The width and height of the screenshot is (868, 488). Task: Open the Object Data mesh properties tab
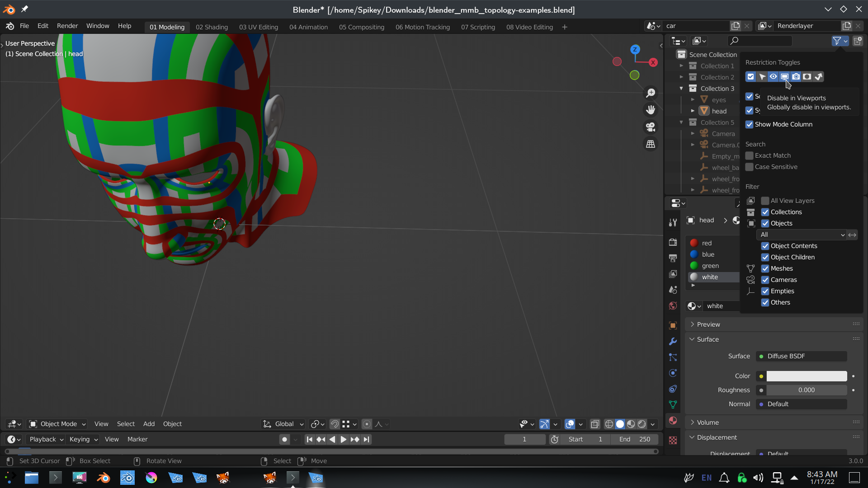(673, 404)
